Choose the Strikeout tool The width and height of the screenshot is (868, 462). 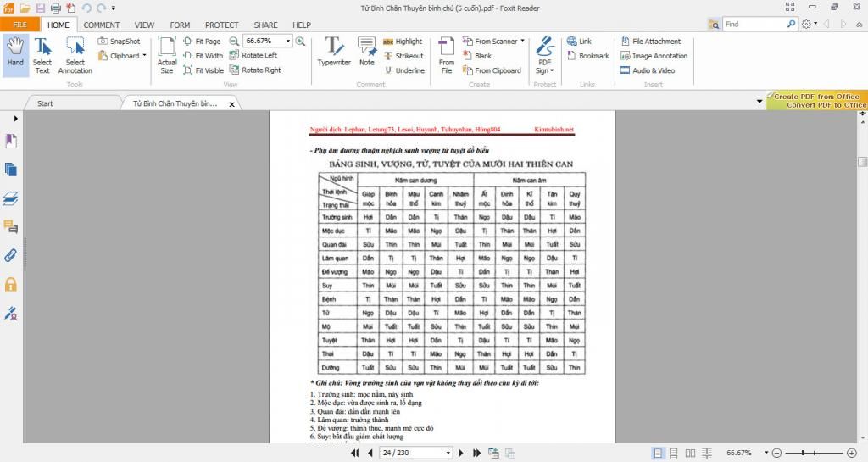[403, 55]
